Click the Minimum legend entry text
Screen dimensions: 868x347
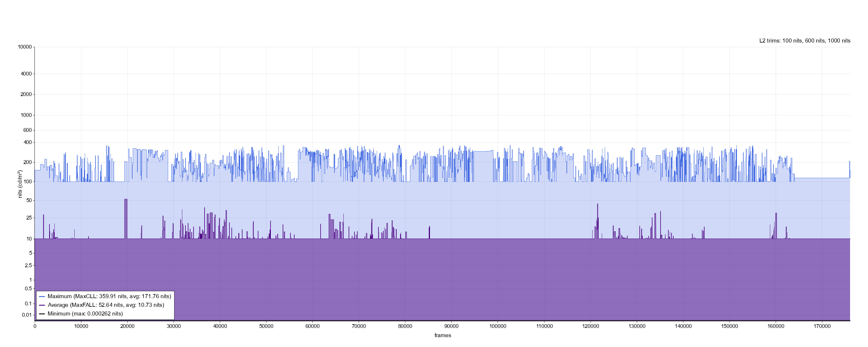pos(85,314)
